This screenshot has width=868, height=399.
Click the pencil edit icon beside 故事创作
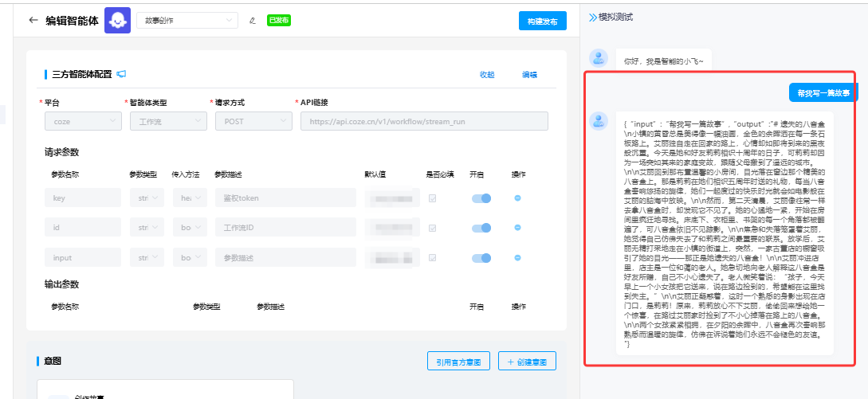[253, 21]
